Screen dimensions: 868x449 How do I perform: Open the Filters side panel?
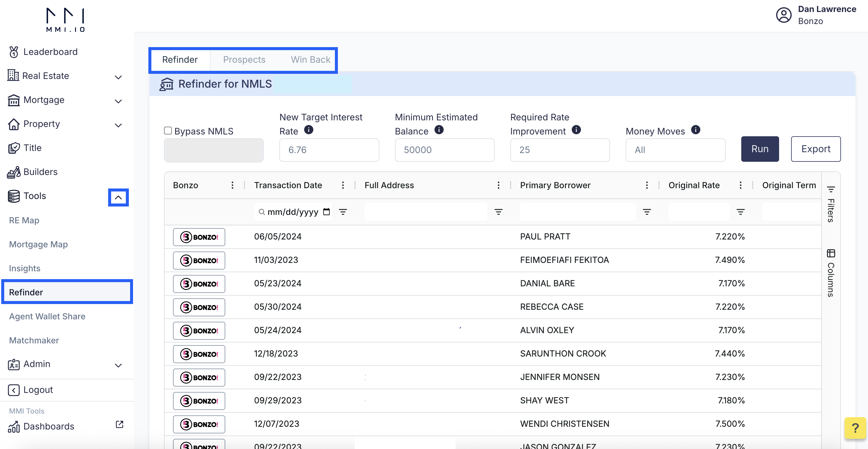[x=831, y=204]
